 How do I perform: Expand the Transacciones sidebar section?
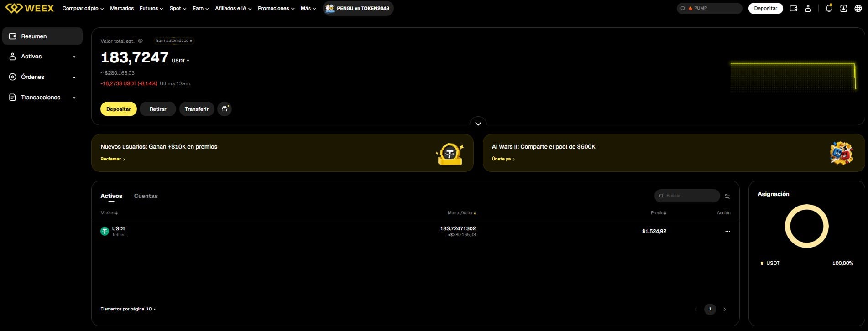[42, 98]
